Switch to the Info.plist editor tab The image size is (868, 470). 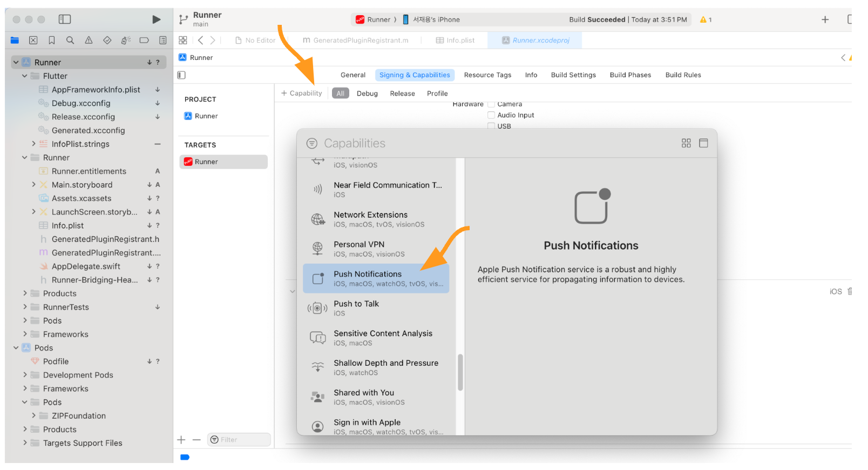[455, 41]
